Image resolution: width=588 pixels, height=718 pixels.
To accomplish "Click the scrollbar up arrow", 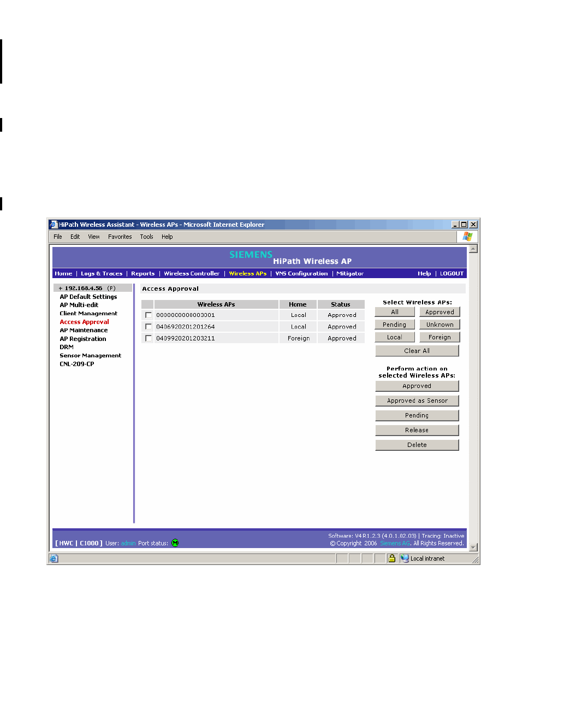I will [x=473, y=249].
